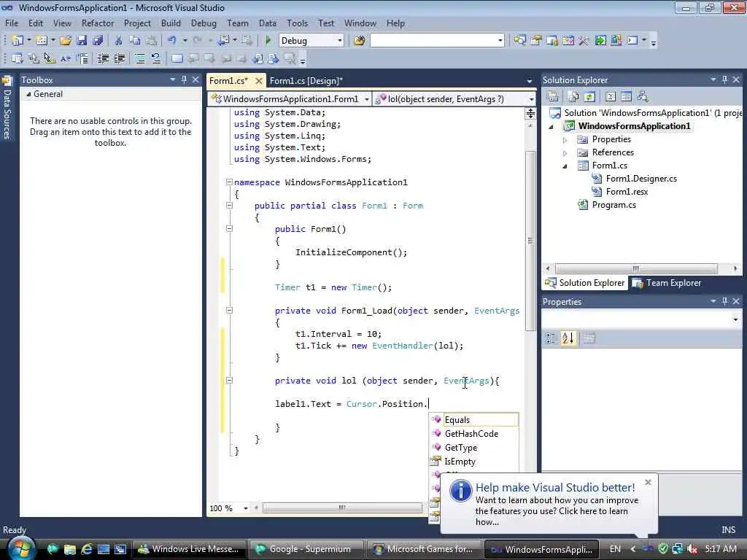The height and width of the screenshot is (560, 747).
Task: Click Refresh icon in Solution Explorer
Action: click(589, 97)
